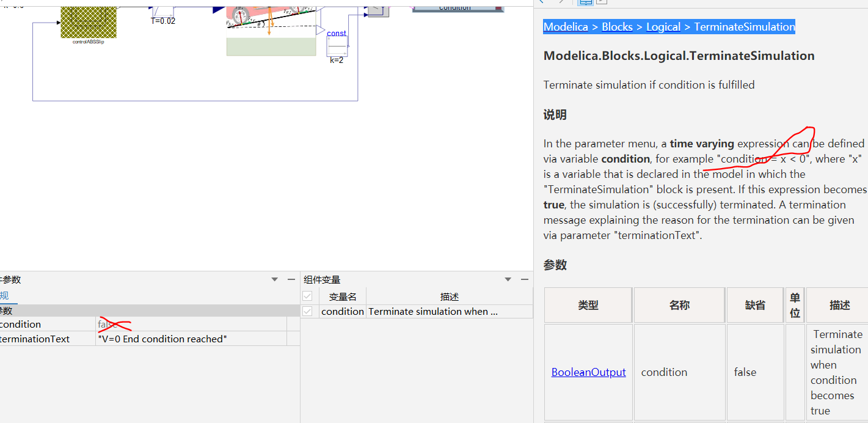Open the BooleanOutput type link

click(589, 372)
